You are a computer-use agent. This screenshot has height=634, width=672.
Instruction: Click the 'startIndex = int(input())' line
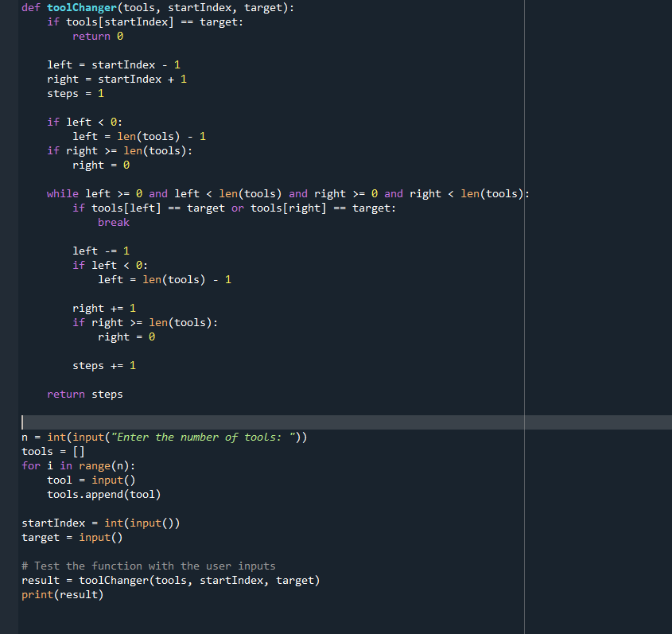pyautogui.click(x=101, y=523)
